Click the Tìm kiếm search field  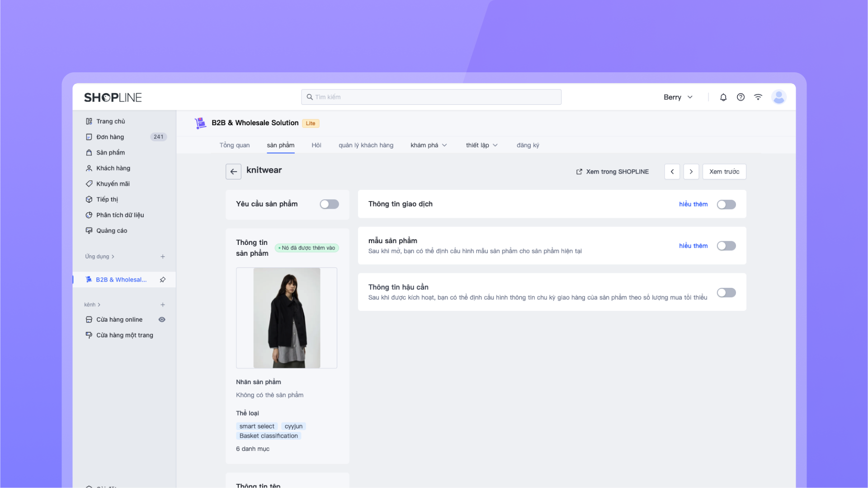[x=431, y=97]
